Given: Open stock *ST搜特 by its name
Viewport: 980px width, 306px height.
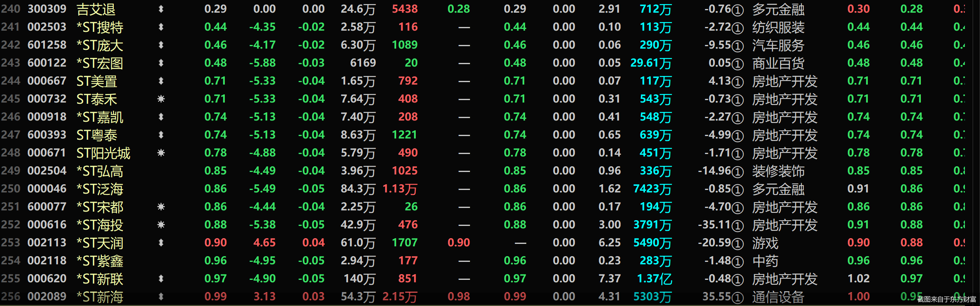Looking at the screenshot, I should pos(100,27).
